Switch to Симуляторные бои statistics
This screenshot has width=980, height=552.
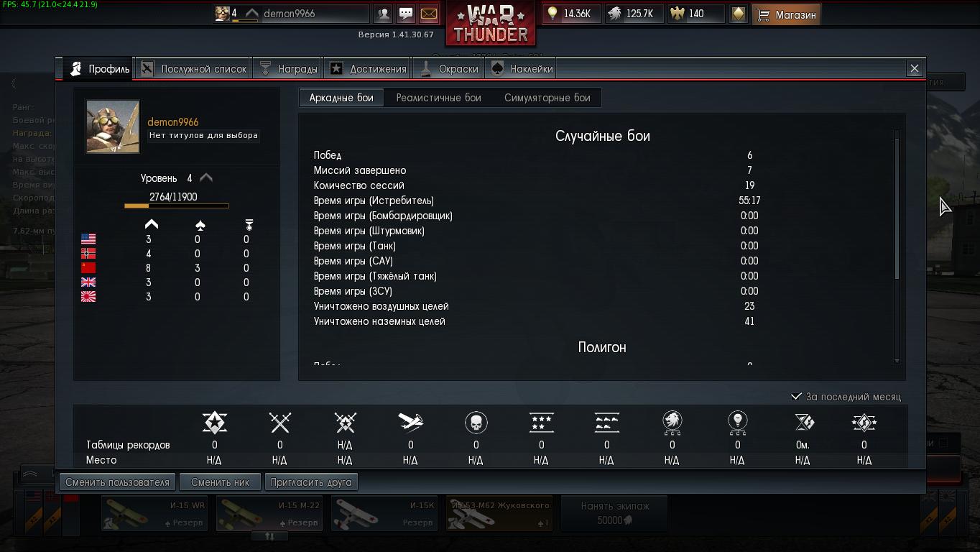coord(547,98)
